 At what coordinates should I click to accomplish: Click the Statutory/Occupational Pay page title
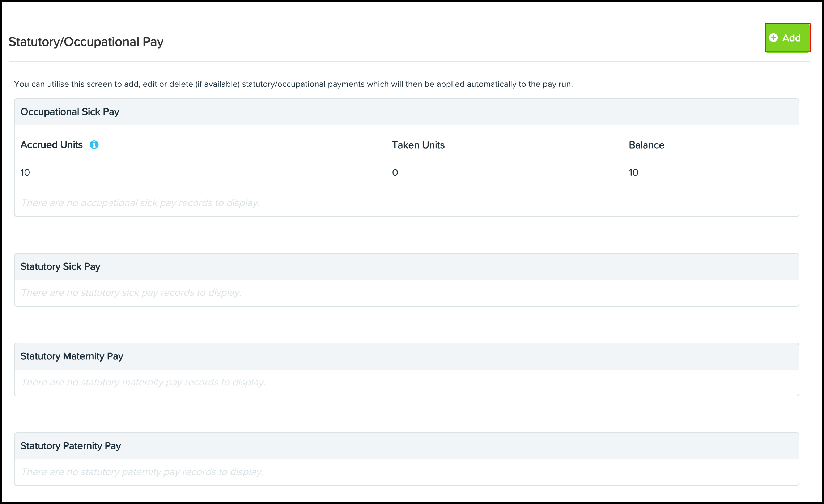(x=86, y=42)
